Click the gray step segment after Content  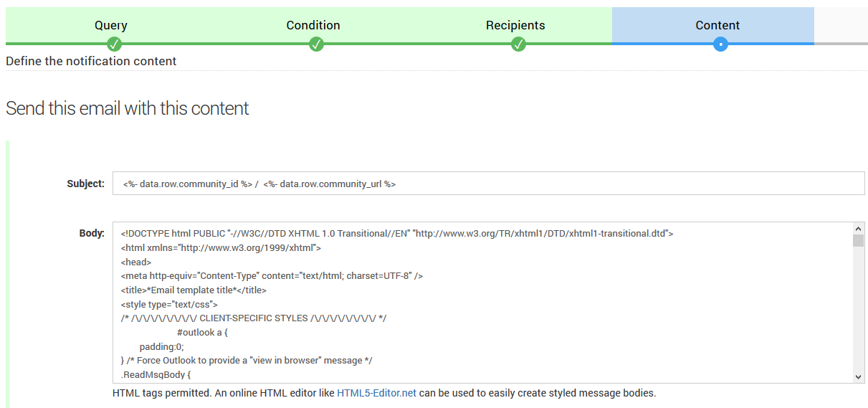tap(841, 26)
